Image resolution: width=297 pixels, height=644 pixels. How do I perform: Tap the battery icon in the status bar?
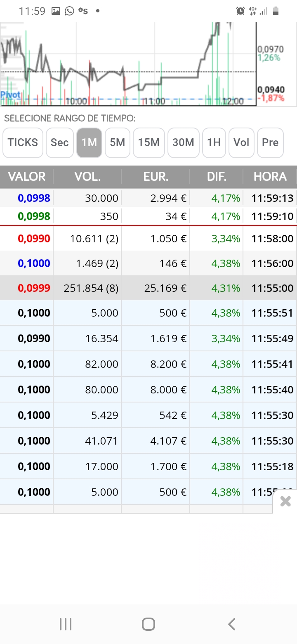click(x=276, y=11)
